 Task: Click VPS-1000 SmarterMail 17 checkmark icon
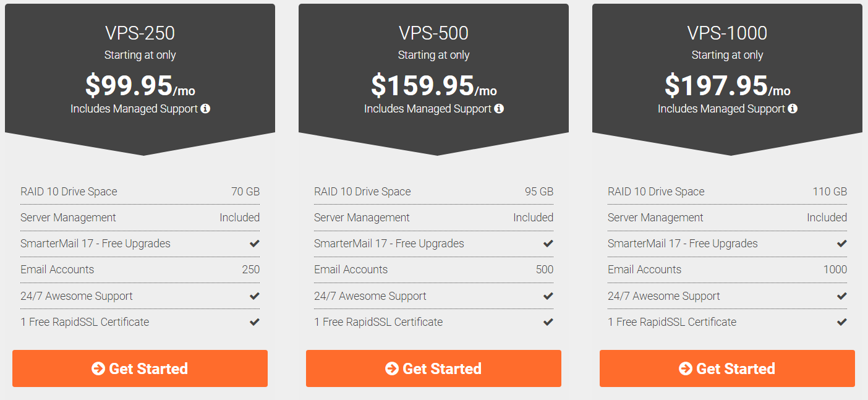pyautogui.click(x=841, y=244)
